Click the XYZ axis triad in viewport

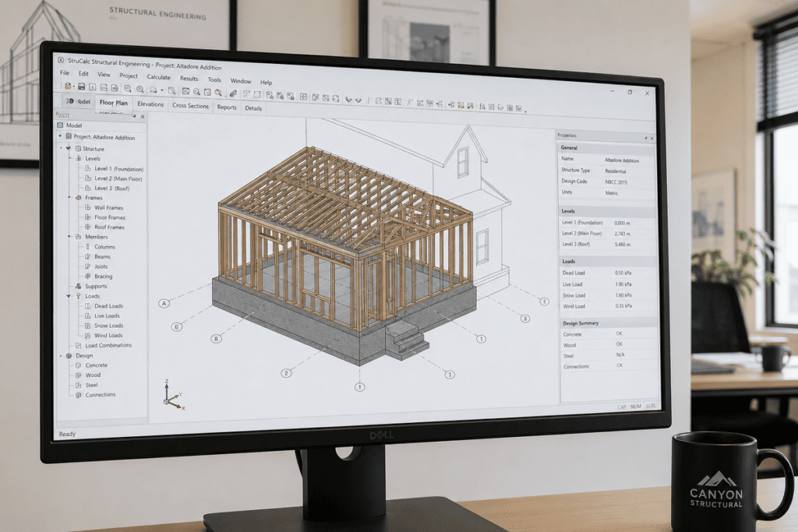click(x=173, y=396)
